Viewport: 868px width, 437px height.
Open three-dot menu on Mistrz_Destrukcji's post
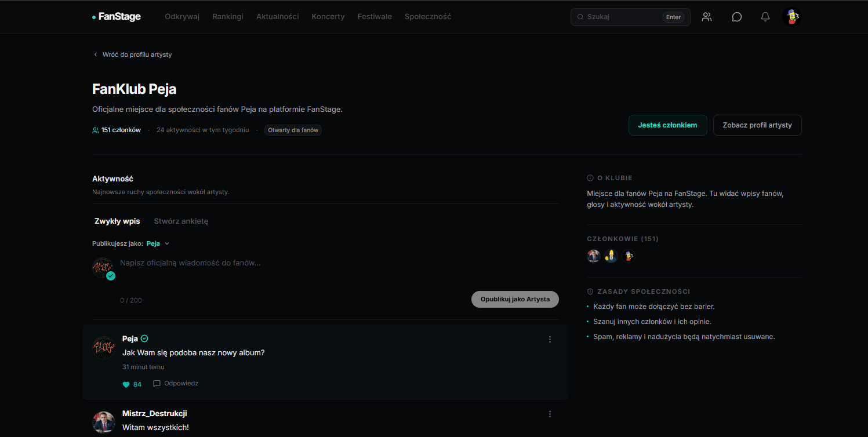point(550,414)
